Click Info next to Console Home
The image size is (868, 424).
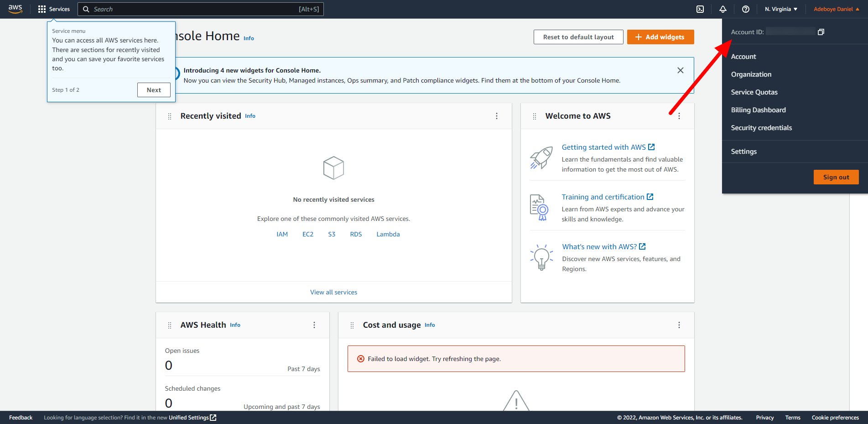[x=249, y=38]
